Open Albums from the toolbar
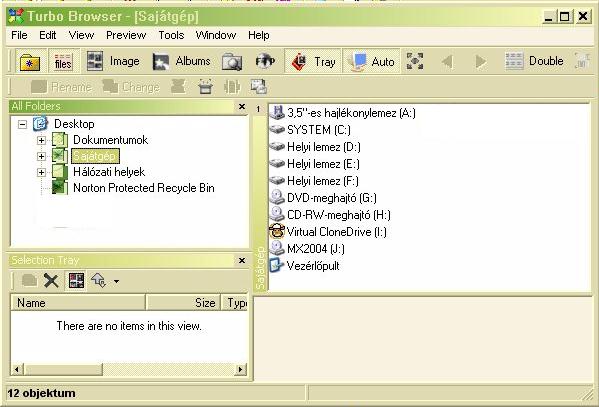The image size is (599, 407). pos(181,61)
